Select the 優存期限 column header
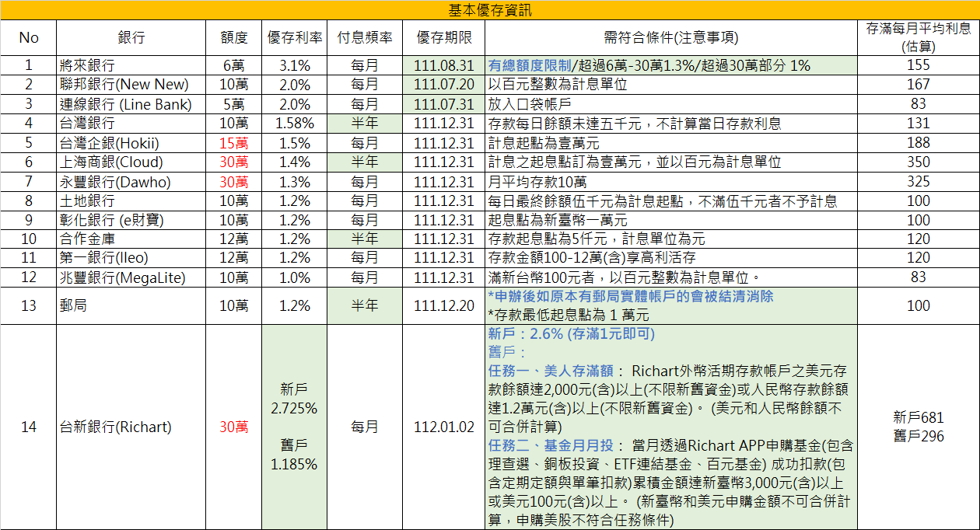 (443, 37)
